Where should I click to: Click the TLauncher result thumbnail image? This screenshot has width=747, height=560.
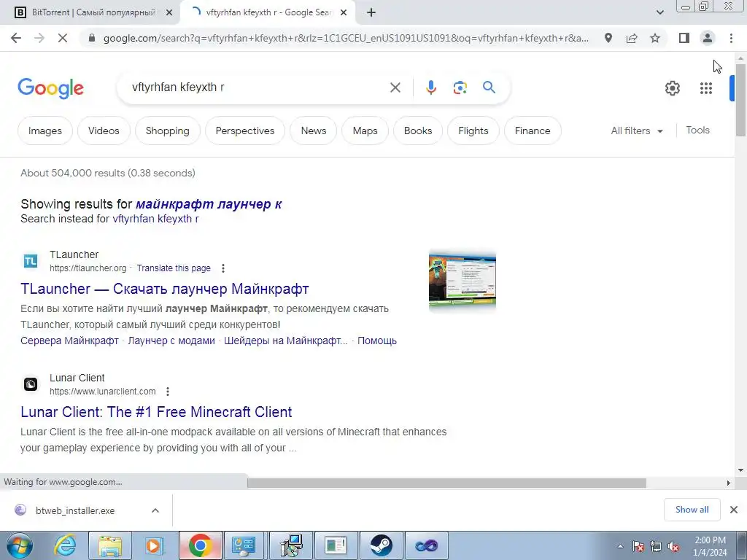pyautogui.click(x=462, y=281)
